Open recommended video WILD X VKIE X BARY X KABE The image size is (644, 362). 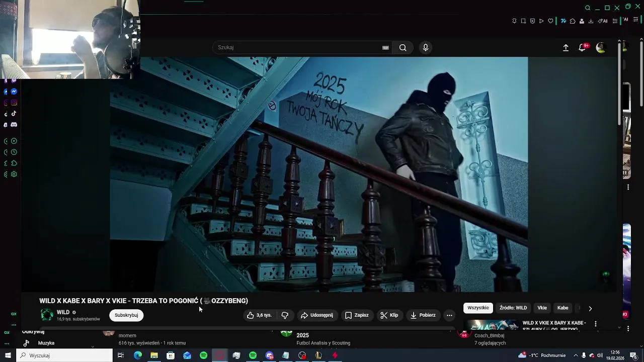click(554, 326)
